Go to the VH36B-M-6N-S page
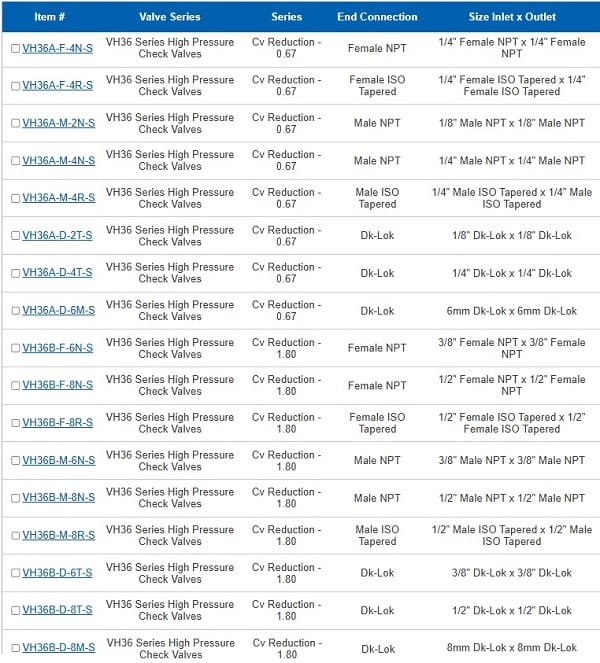Viewport: 600px width, 663px height. pos(59,460)
